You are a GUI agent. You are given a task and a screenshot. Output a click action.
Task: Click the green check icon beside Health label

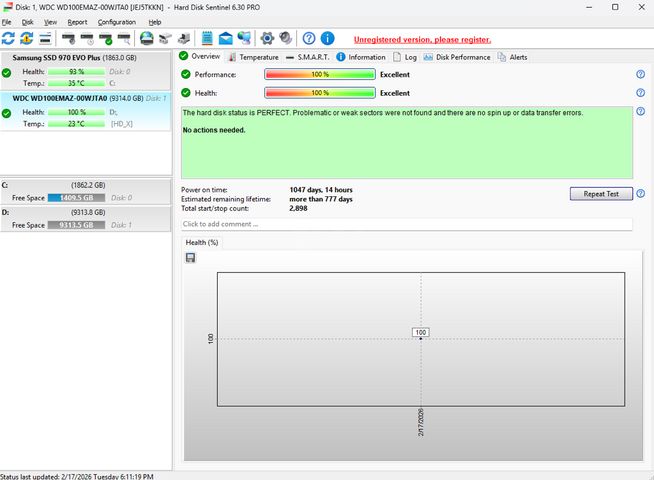click(x=186, y=93)
